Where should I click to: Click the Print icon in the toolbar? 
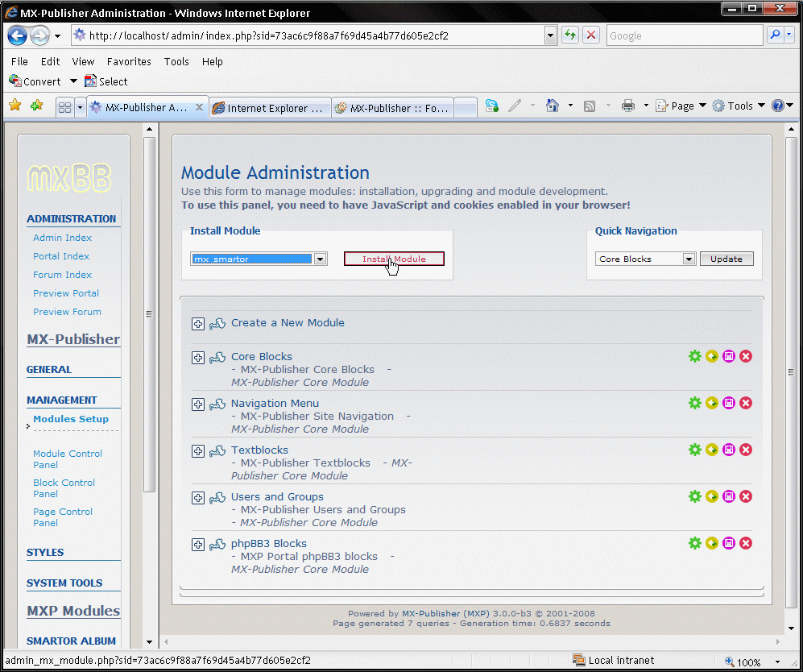click(628, 106)
